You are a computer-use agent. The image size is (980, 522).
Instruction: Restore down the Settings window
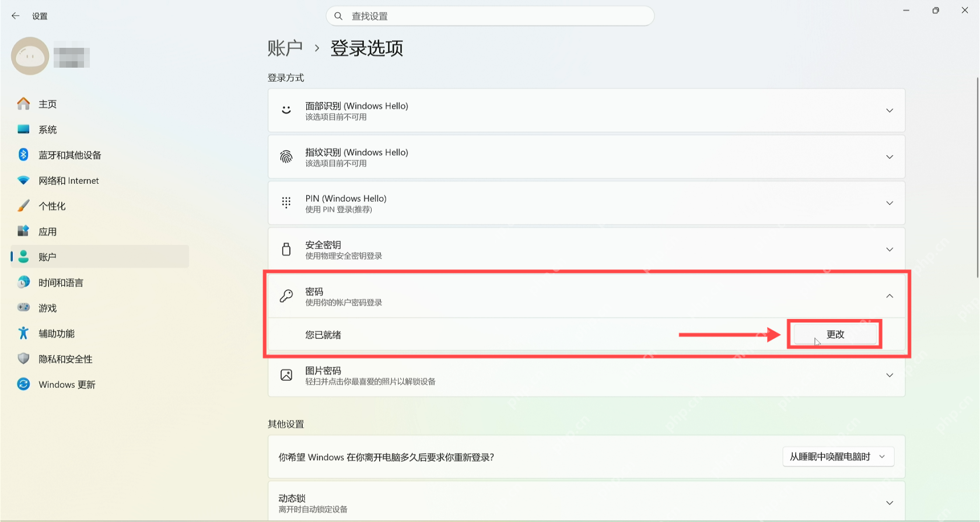936,10
